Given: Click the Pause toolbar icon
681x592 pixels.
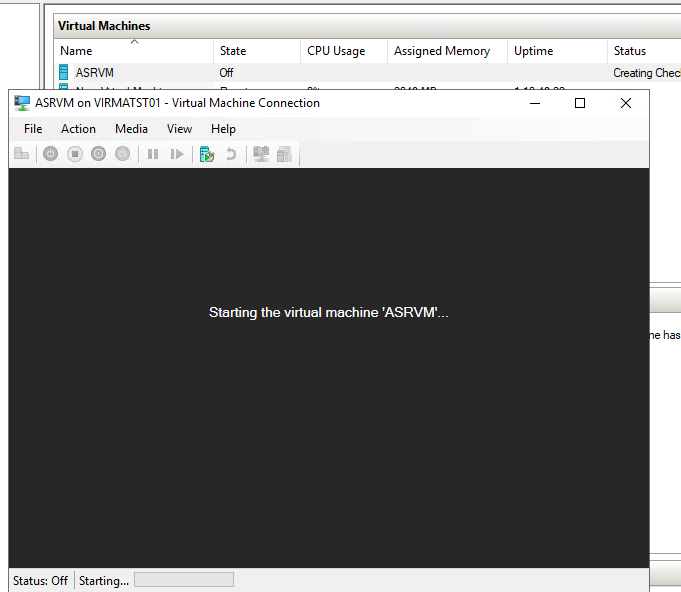Looking at the screenshot, I should (153, 154).
